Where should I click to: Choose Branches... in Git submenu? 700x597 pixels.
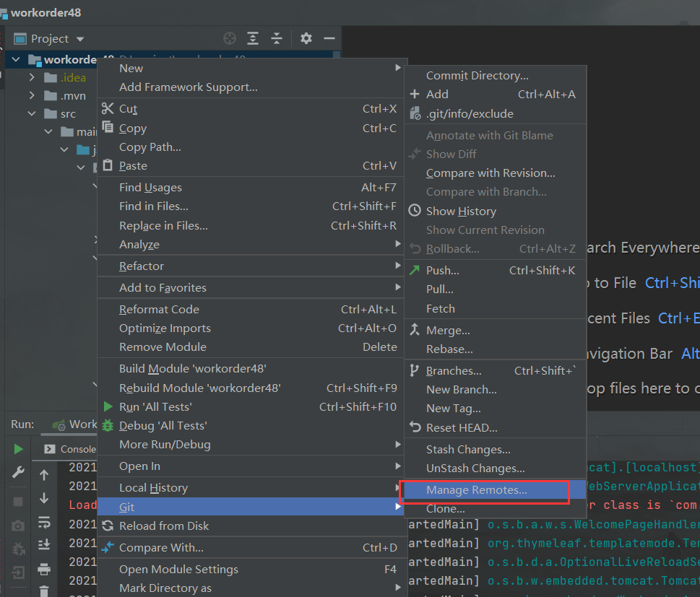(x=496, y=371)
